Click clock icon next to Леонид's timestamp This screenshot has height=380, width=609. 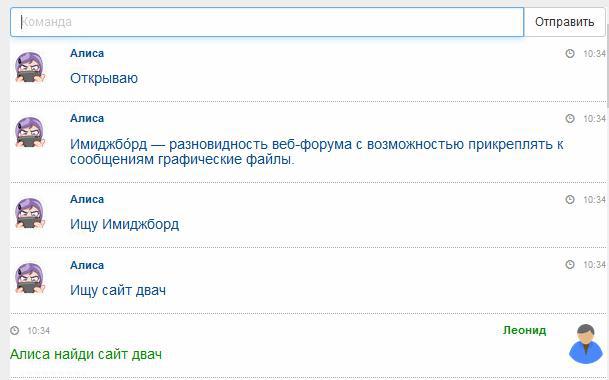pyautogui.click(x=14, y=331)
